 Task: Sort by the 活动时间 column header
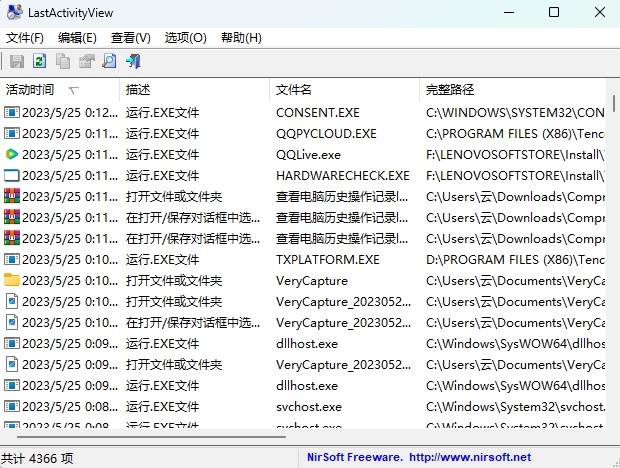click(x=60, y=90)
